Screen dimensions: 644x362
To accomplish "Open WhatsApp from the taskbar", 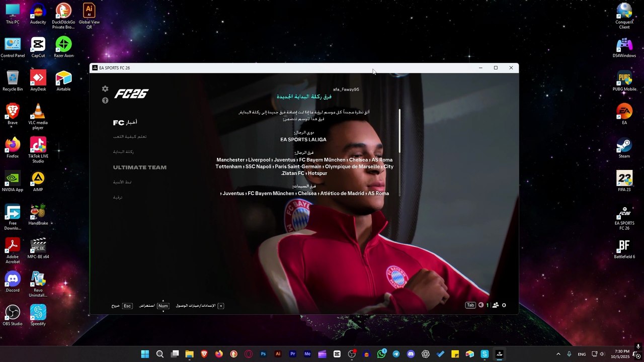I will coord(381,354).
